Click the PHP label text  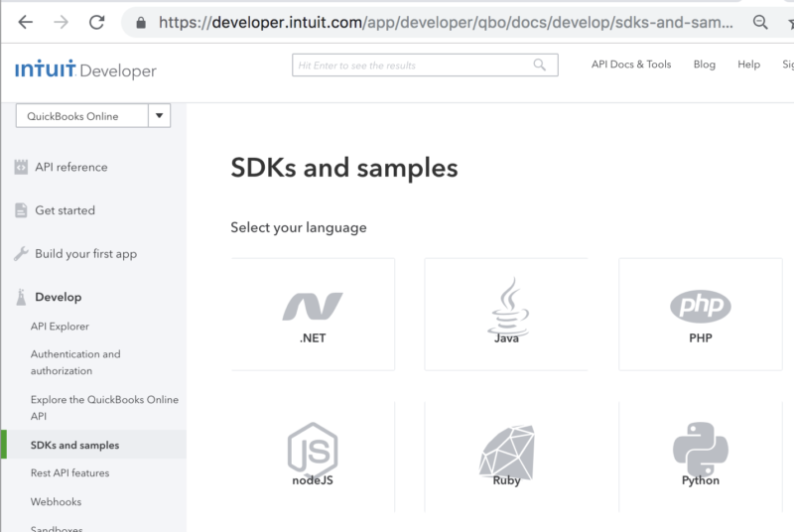point(701,338)
